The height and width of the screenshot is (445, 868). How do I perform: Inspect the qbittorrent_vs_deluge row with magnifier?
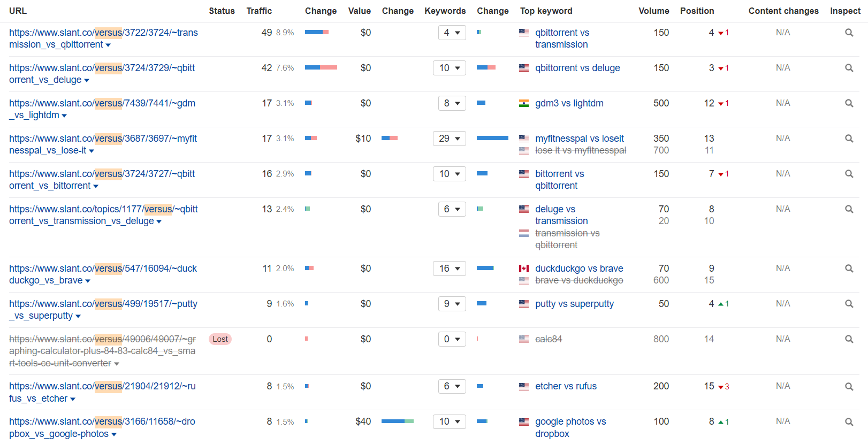849,68
